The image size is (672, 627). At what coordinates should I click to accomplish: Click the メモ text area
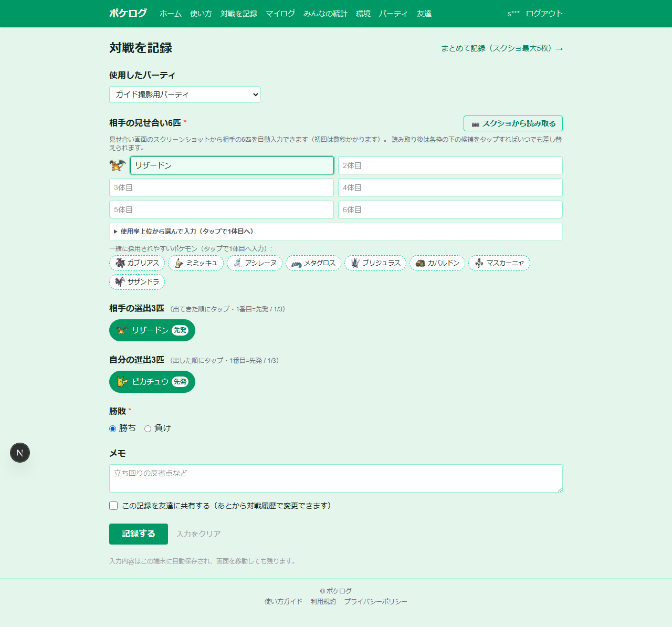(x=336, y=478)
